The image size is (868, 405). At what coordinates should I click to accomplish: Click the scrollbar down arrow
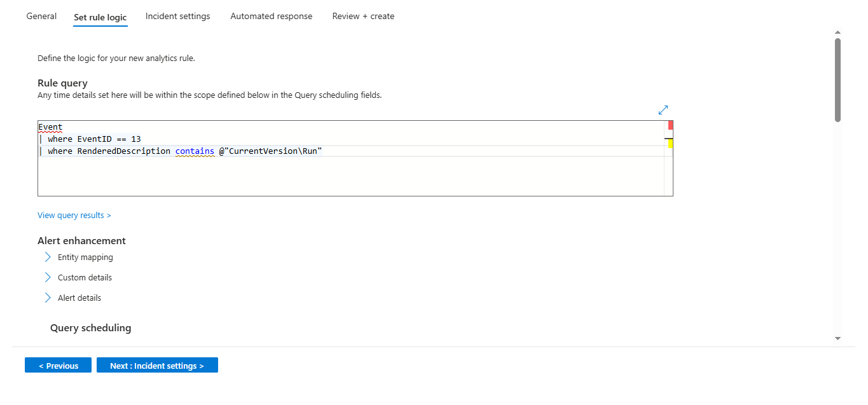click(838, 338)
